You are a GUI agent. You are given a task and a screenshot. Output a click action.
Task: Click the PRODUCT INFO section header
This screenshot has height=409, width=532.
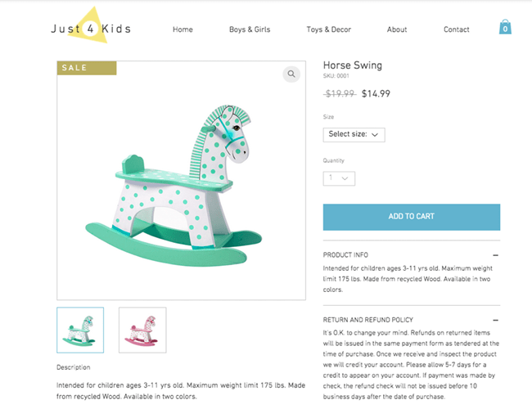[x=345, y=255]
